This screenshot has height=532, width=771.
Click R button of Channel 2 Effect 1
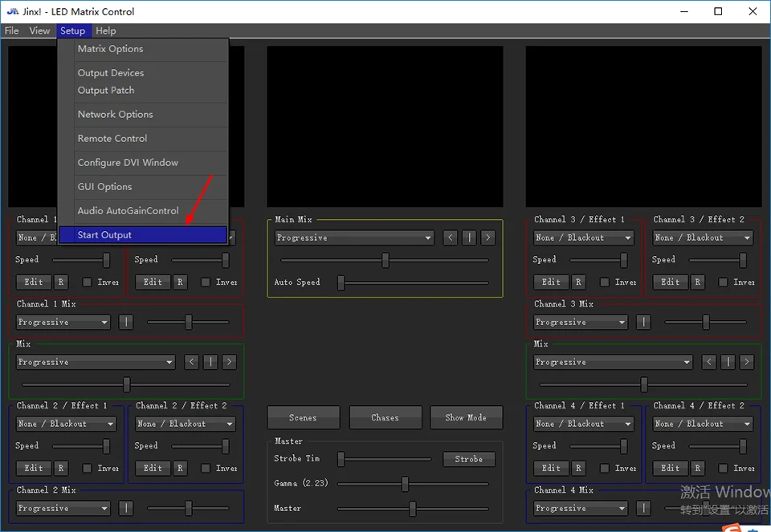point(61,468)
